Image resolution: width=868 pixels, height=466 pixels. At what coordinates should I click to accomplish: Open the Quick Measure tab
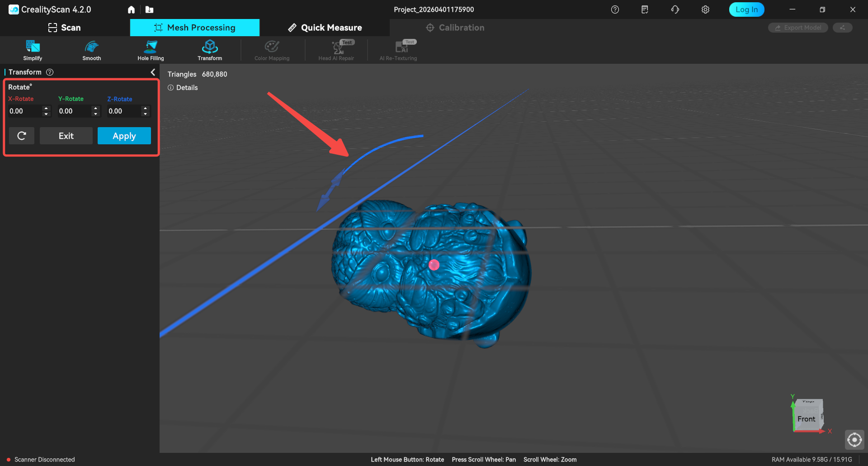click(325, 28)
